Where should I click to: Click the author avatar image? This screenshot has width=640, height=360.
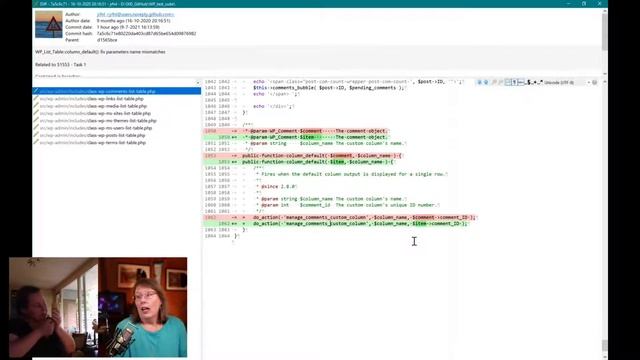(x=49, y=24)
